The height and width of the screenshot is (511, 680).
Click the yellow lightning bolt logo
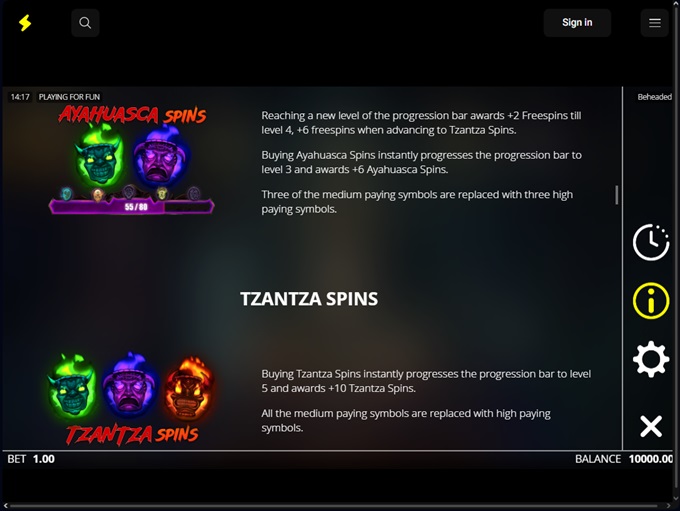coord(25,23)
